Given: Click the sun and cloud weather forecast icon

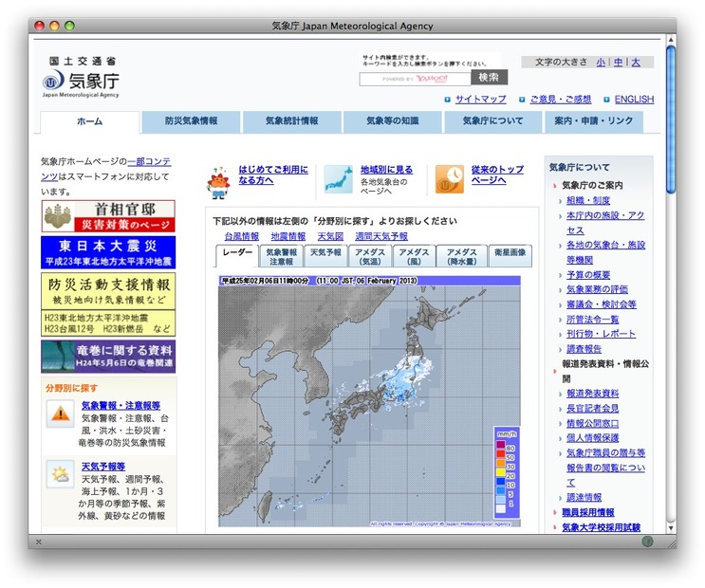Looking at the screenshot, I should (x=61, y=474).
